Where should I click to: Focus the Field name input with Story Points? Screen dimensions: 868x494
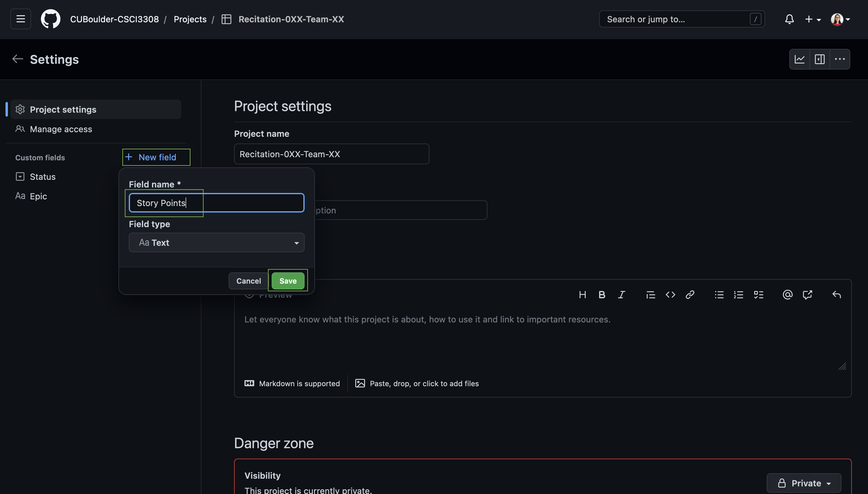pos(217,203)
